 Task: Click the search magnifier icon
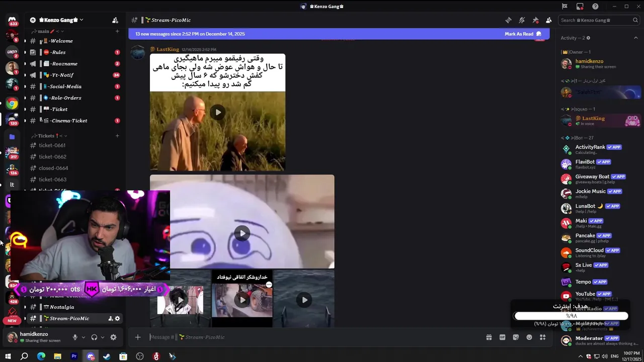[635, 20]
